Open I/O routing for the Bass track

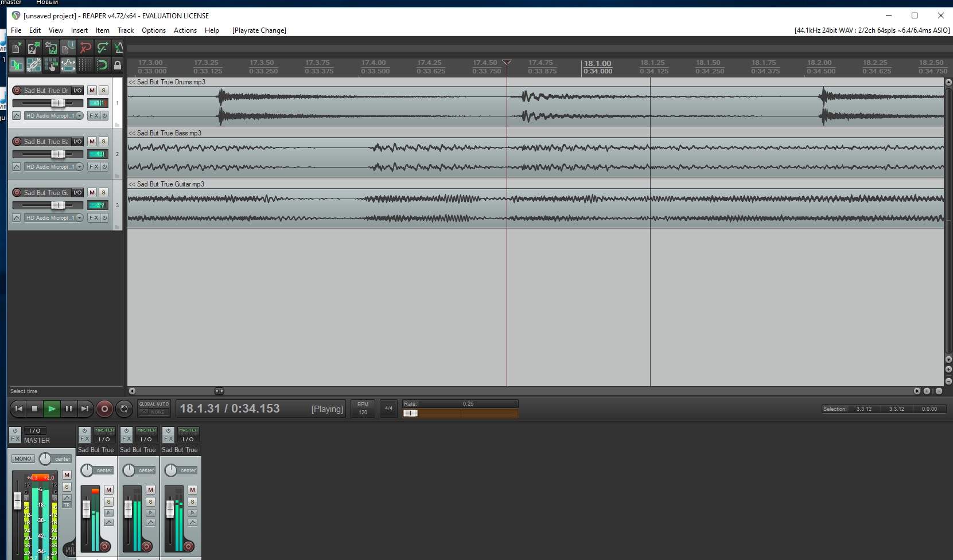[77, 142]
